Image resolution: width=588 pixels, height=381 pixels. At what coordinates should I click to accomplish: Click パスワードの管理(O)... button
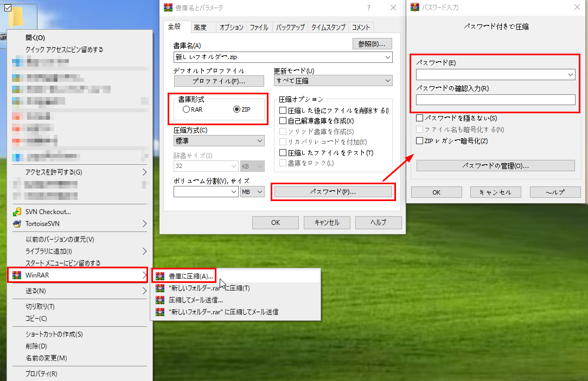(x=495, y=166)
